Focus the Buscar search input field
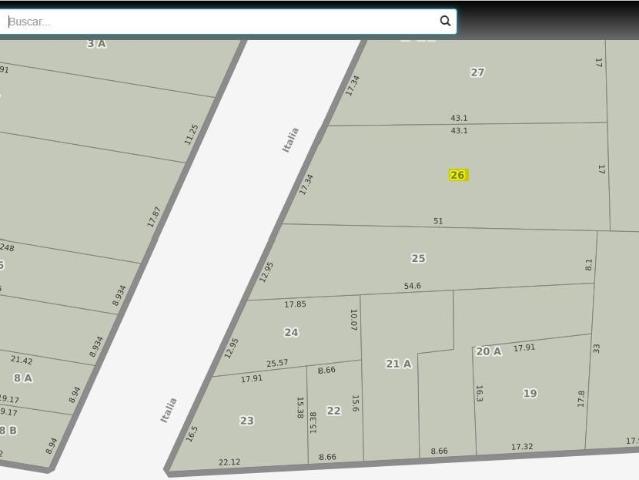Screen dimensions: 639x480 tap(222, 22)
